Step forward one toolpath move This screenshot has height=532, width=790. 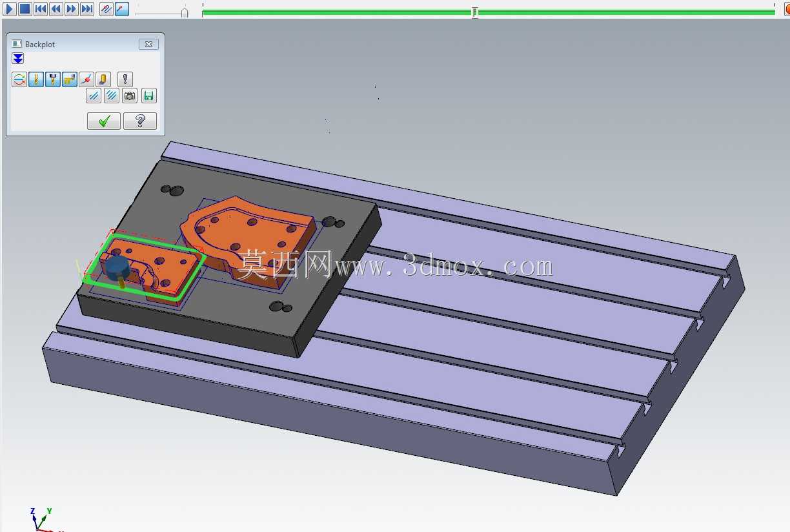coord(72,9)
